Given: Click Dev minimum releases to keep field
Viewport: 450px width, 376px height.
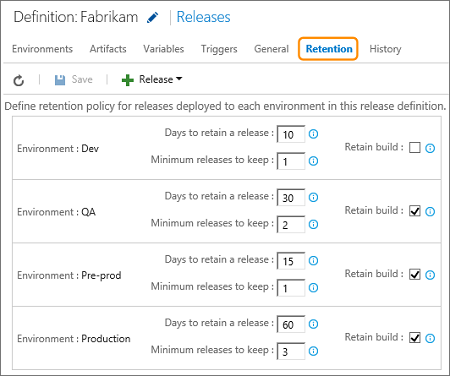Looking at the screenshot, I should (x=291, y=161).
